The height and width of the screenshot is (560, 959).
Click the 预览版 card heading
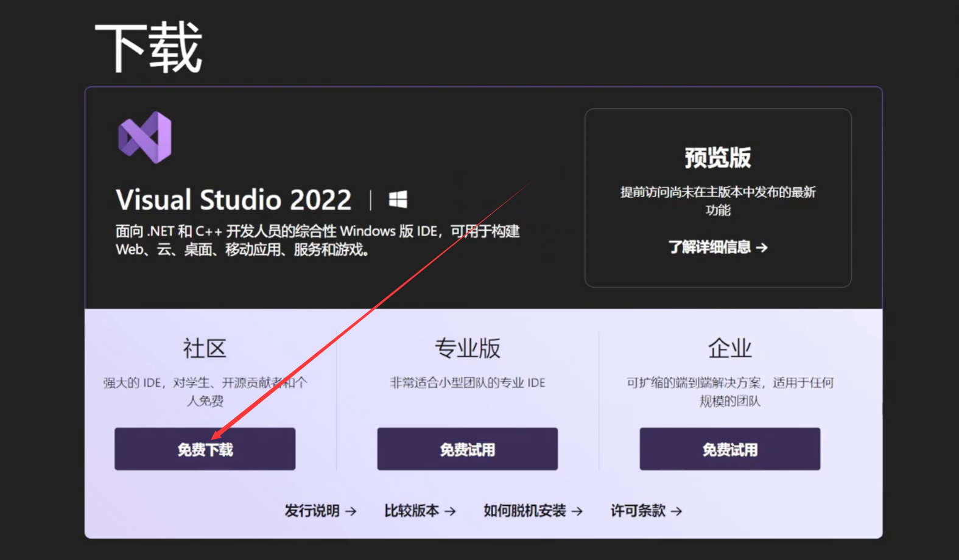718,158
